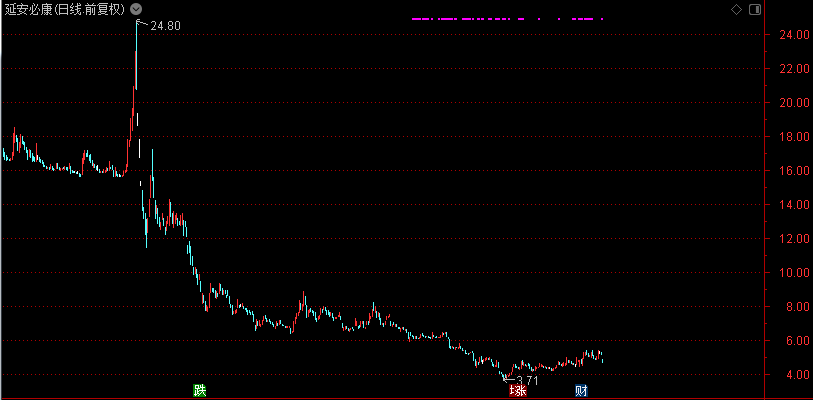Screen dimensions: 813x400
Task: Select the 24.80 highest price label
Action: pos(165,26)
